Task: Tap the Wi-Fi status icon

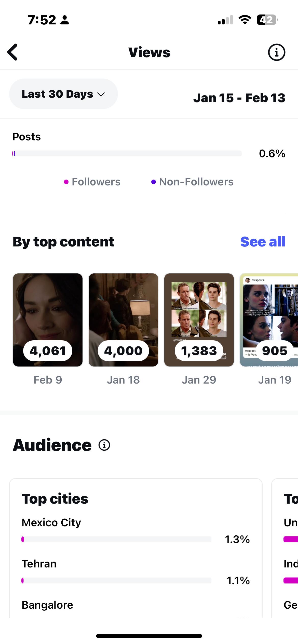Action: (245, 20)
